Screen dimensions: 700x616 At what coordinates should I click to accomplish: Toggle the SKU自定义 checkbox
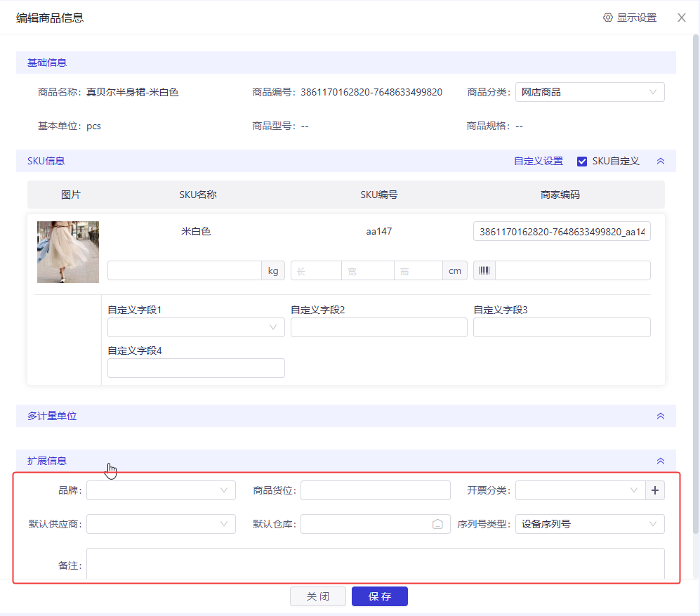tap(582, 162)
